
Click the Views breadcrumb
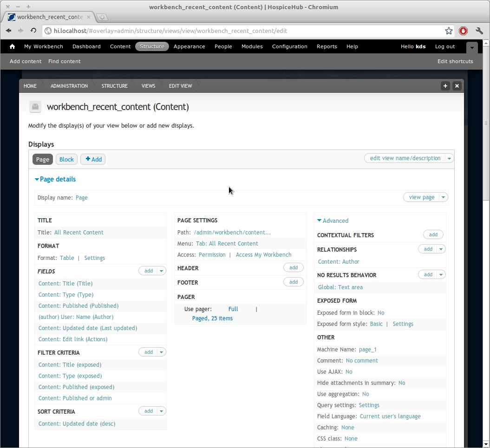[148, 86]
